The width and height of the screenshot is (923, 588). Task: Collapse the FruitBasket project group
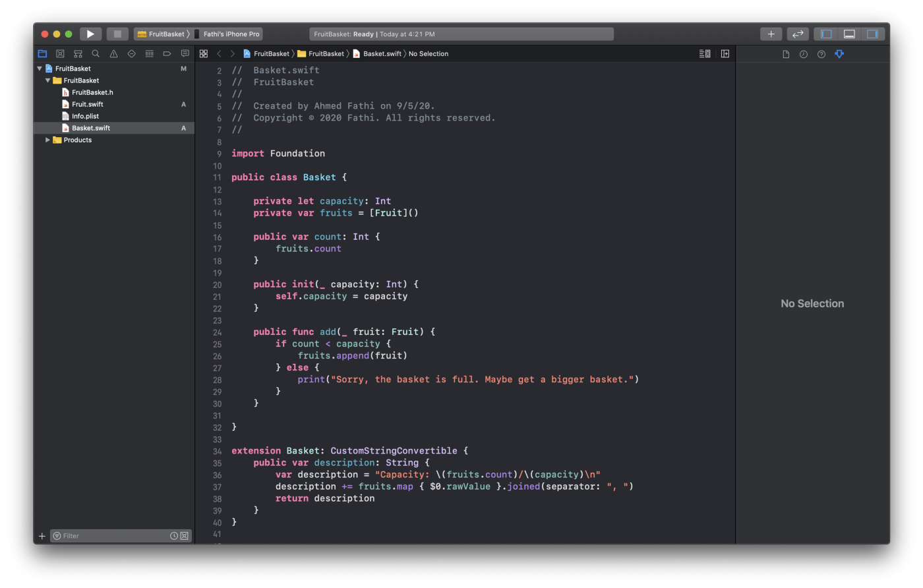click(39, 68)
